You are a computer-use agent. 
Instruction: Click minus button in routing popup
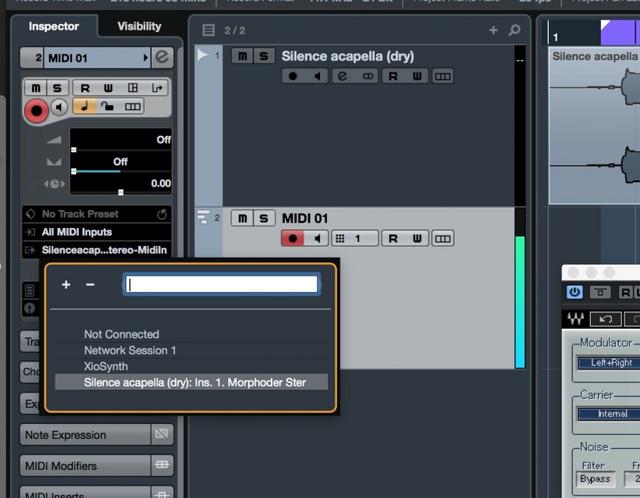click(x=90, y=285)
